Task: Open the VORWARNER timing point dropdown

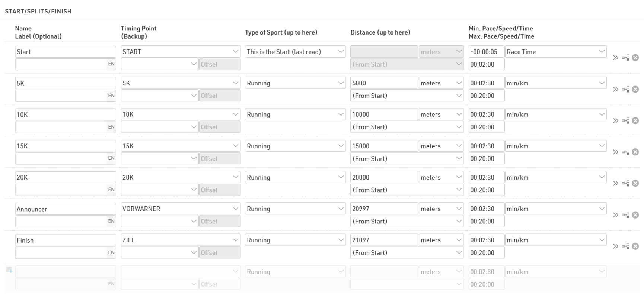Action: 181,209
